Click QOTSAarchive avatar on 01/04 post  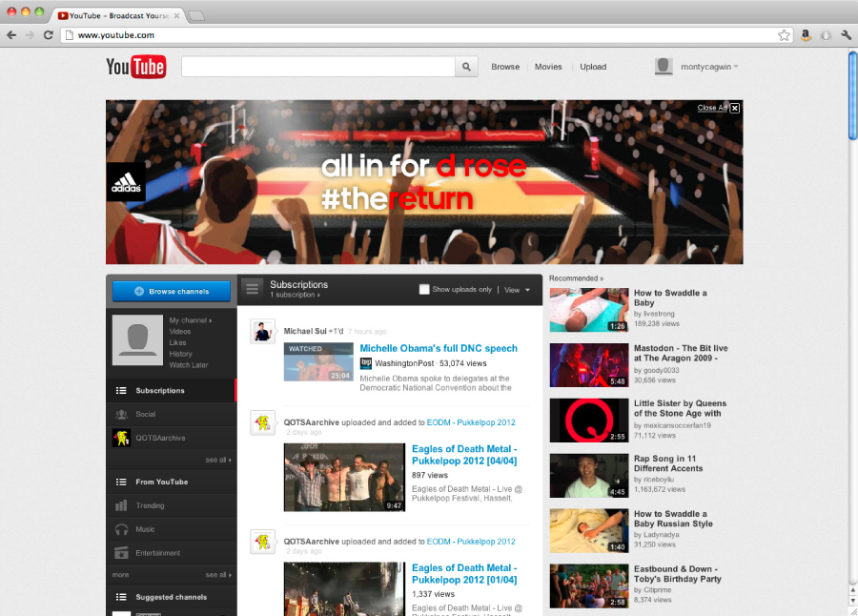[x=263, y=542]
